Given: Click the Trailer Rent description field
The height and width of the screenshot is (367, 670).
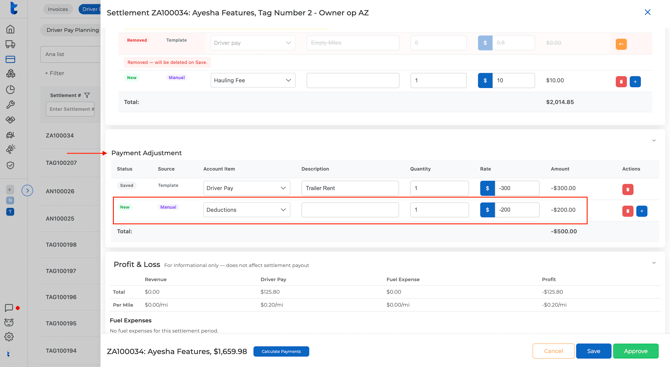Looking at the screenshot, I should pos(350,188).
